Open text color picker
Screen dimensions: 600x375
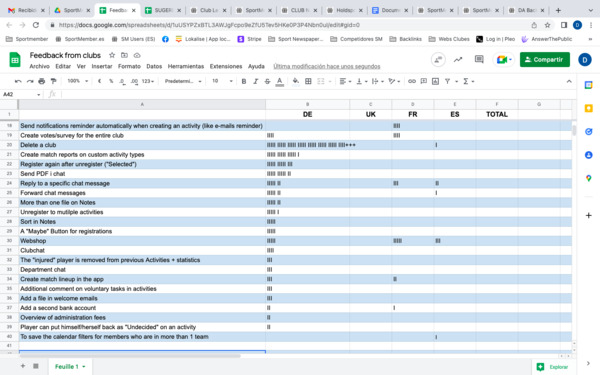click(x=280, y=82)
